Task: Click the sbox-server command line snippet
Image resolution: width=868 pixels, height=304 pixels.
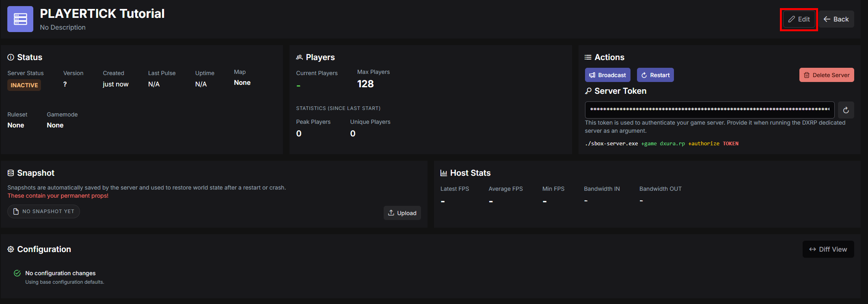Action: tap(661, 143)
